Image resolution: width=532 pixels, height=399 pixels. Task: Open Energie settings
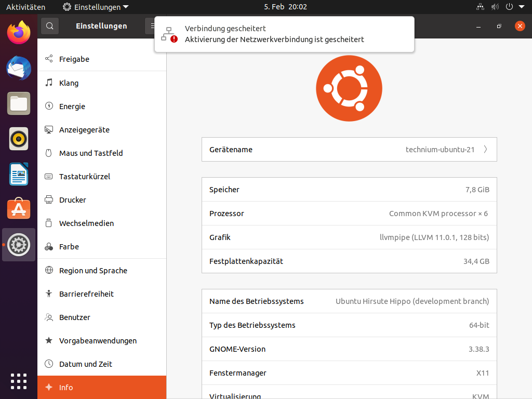[x=102, y=106]
